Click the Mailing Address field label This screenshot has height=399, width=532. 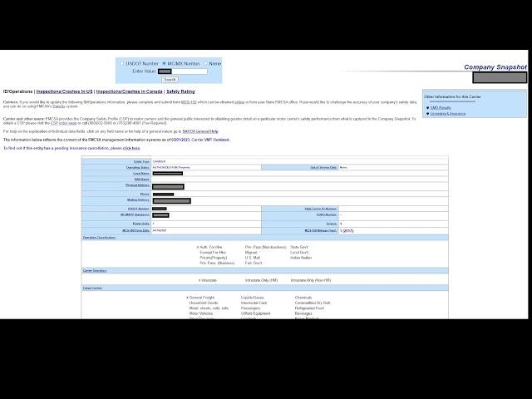coord(138,199)
